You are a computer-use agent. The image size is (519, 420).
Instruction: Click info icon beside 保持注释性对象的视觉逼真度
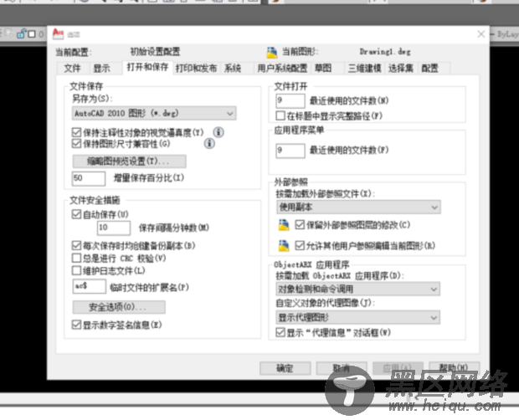coord(218,132)
